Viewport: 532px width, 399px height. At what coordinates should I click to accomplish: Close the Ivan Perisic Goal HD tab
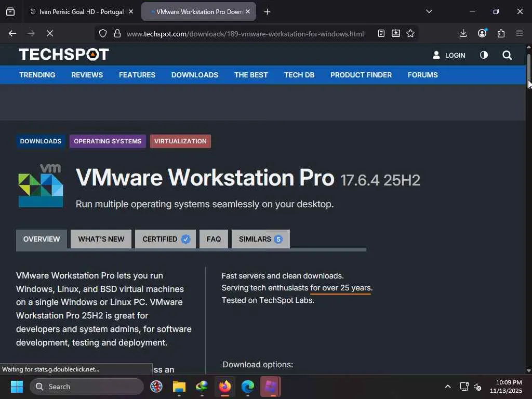pos(131,11)
